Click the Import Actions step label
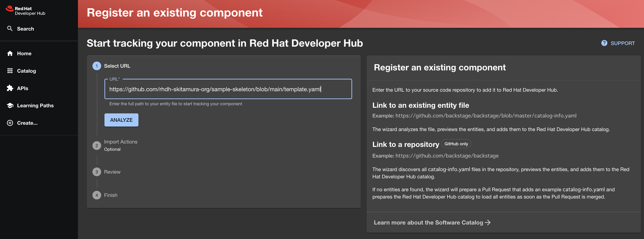644x239 pixels. (x=121, y=142)
